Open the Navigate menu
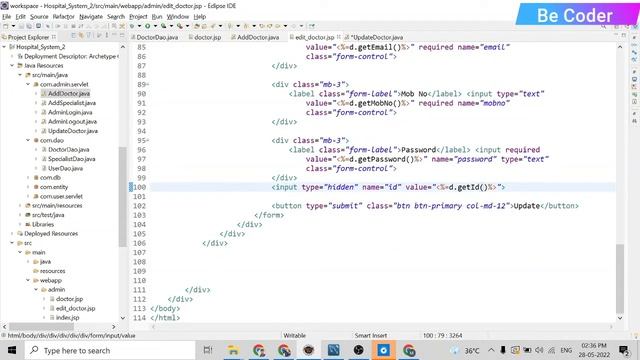Viewport: 640px width, 360px height. tap(91, 17)
